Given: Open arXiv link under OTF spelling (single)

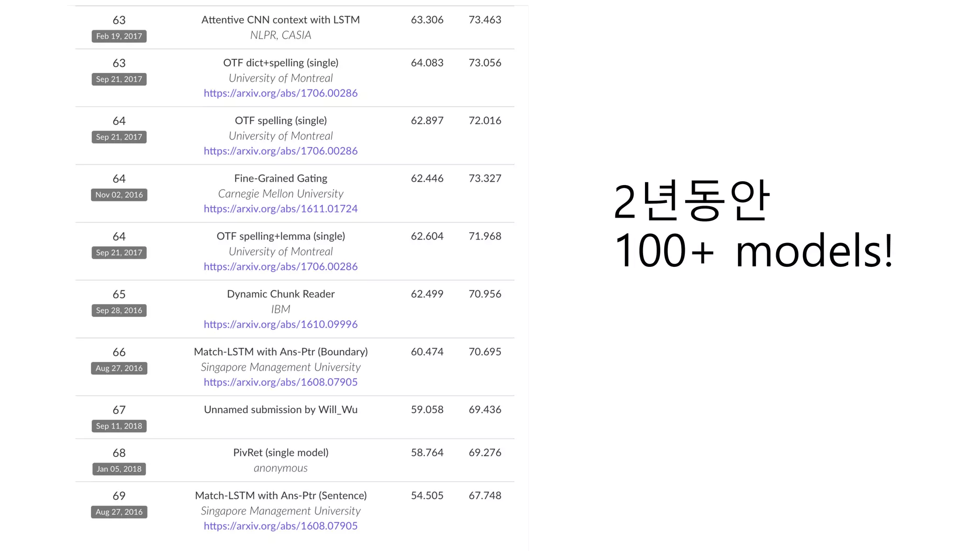Looking at the screenshot, I should [280, 151].
